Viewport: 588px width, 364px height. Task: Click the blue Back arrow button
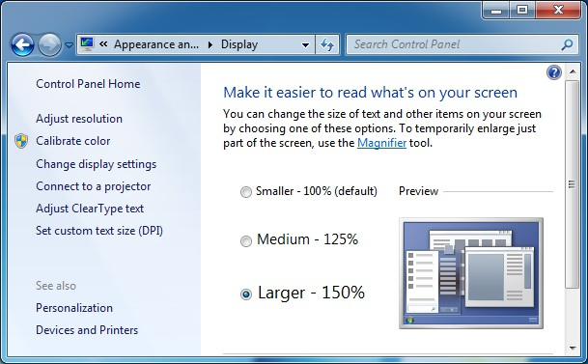(x=22, y=45)
